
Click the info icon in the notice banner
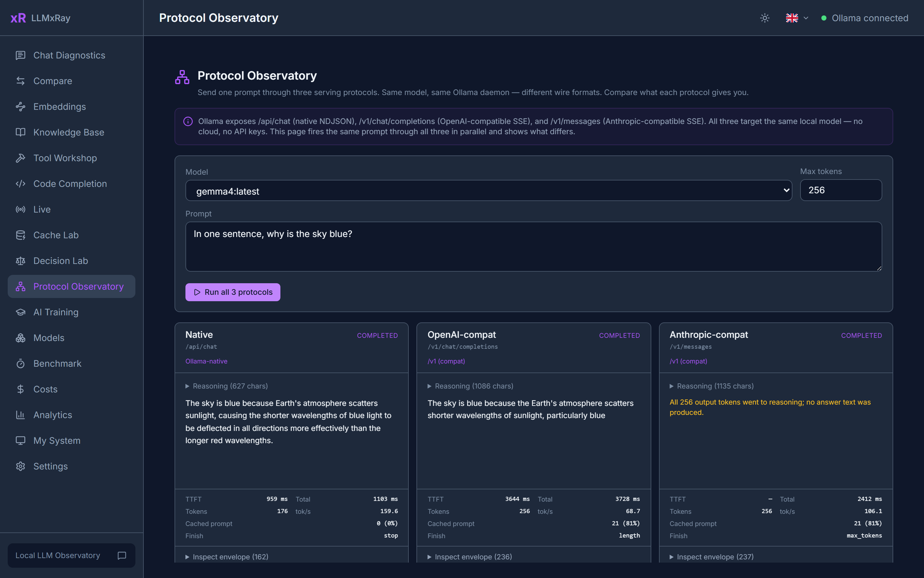(188, 122)
